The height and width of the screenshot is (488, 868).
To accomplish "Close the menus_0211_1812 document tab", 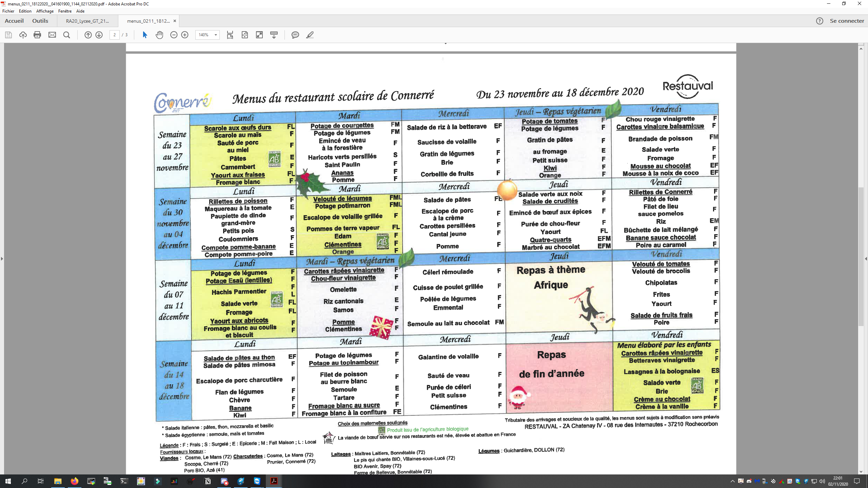I will point(175,21).
